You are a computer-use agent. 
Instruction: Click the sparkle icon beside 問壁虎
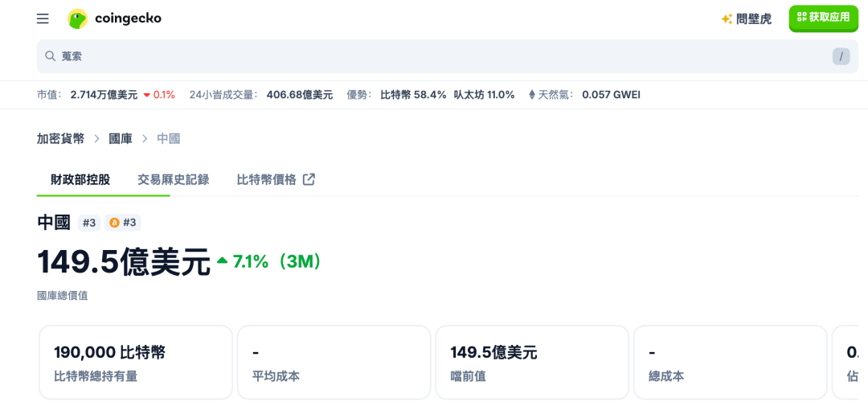click(x=727, y=18)
